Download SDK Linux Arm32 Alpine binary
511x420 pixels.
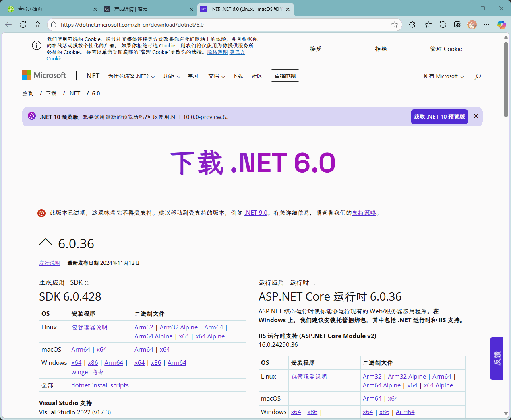[x=179, y=327]
